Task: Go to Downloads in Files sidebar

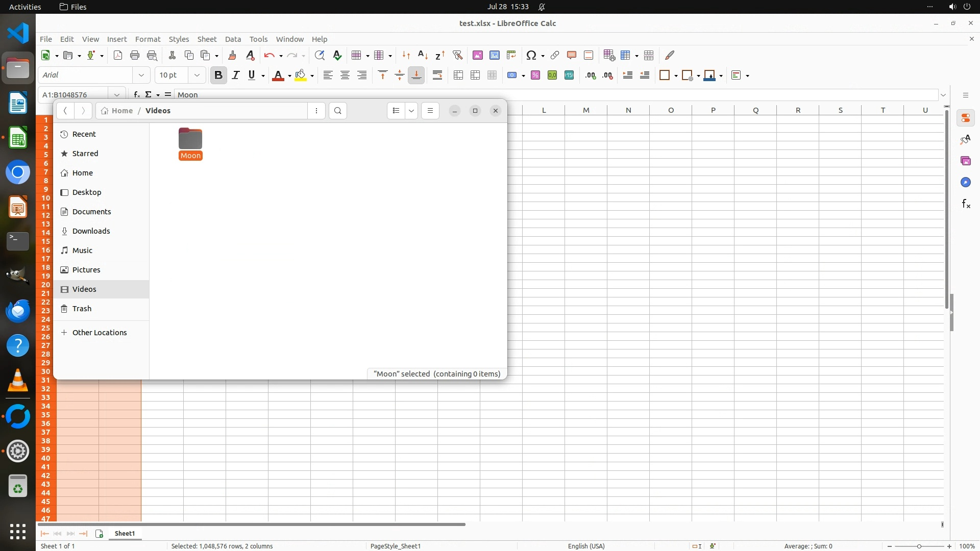Action: click(91, 231)
